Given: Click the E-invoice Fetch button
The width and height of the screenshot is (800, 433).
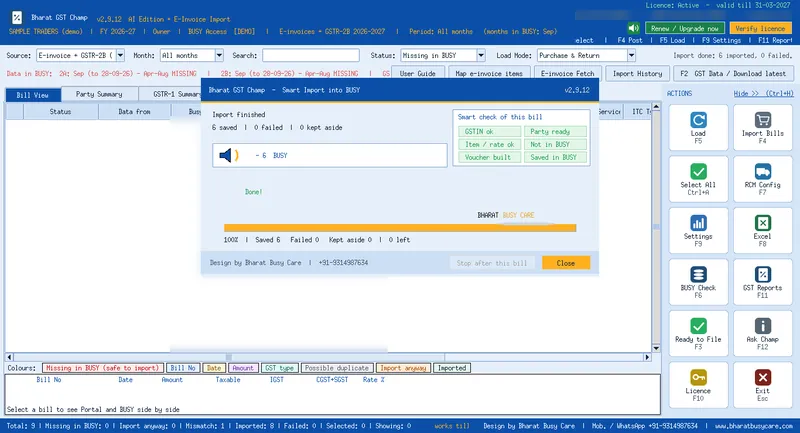Looking at the screenshot, I should [x=567, y=73].
